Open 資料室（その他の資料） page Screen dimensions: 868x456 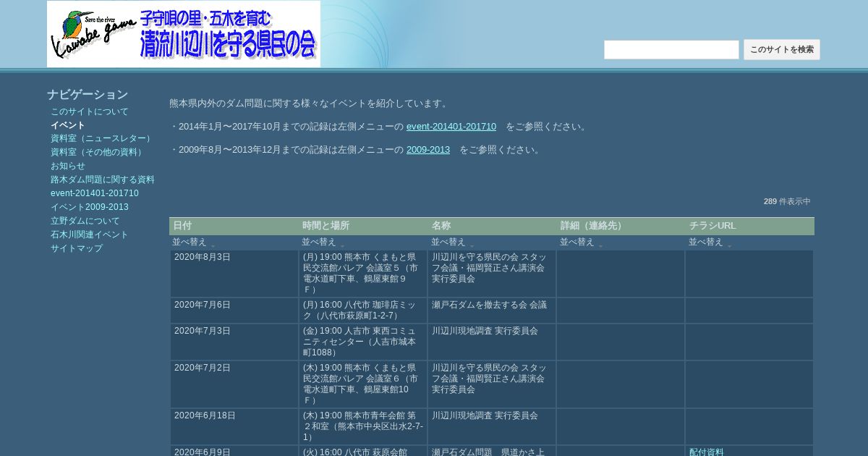tap(98, 152)
